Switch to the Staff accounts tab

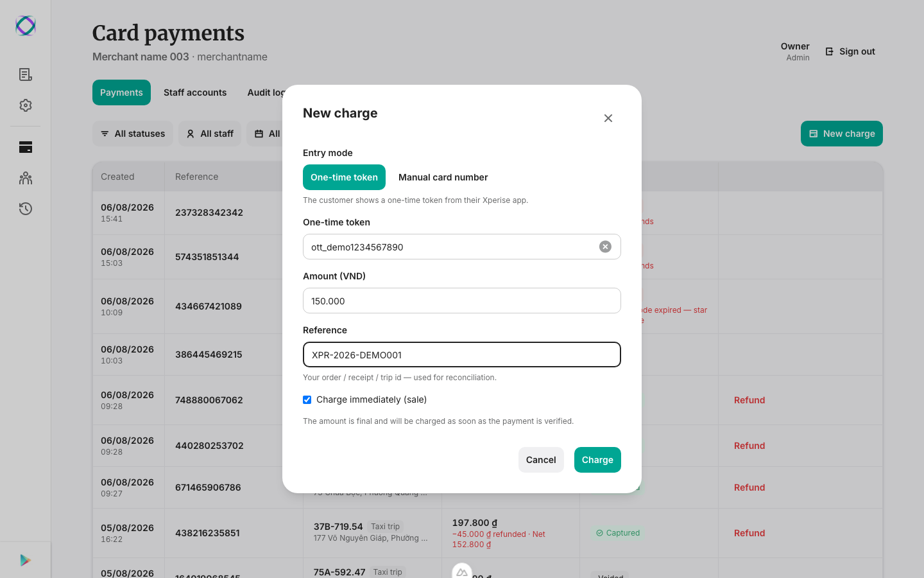pos(195,92)
